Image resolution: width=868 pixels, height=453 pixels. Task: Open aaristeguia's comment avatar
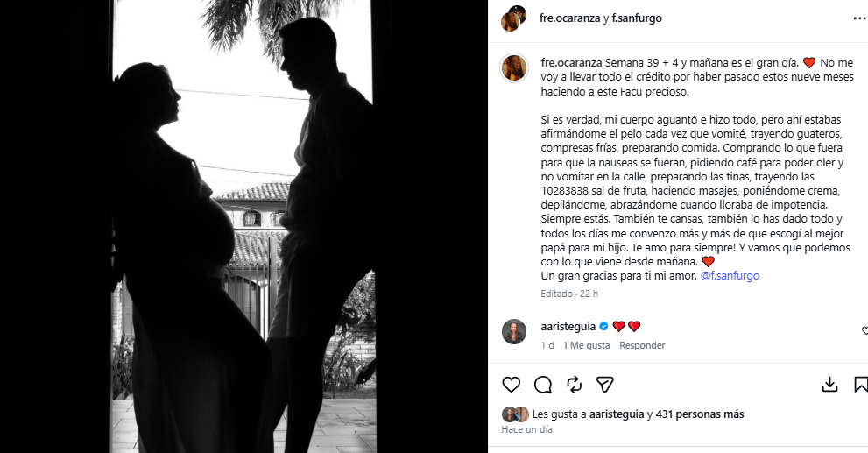pyautogui.click(x=514, y=332)
